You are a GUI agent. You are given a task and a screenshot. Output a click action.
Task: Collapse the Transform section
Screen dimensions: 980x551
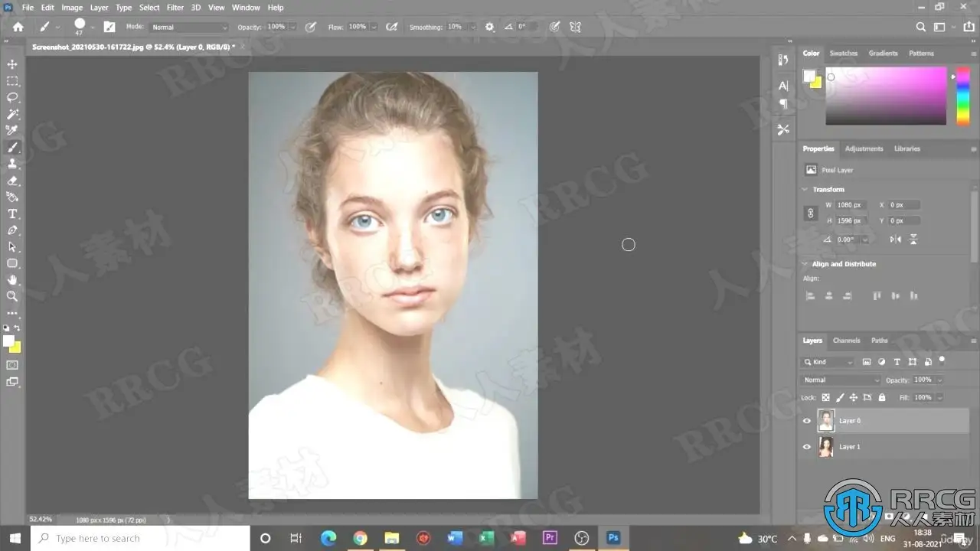[805, 189]
